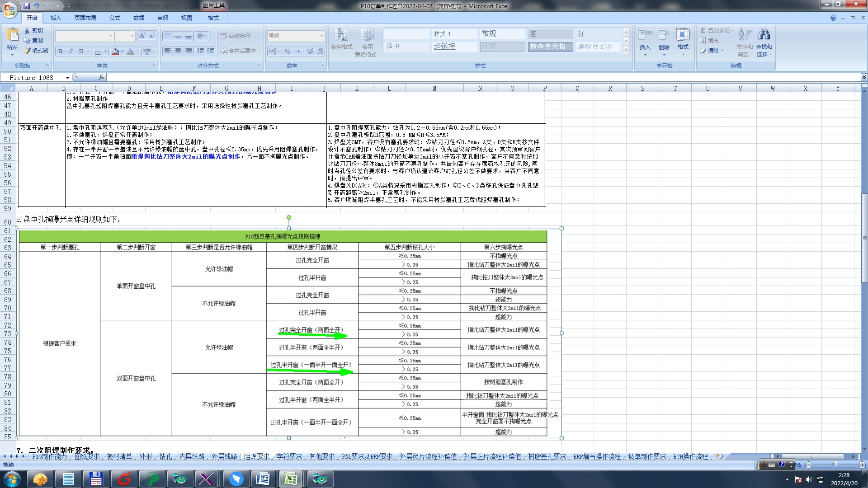Apply comma style

pyautogui.click(x=298, y=52)
